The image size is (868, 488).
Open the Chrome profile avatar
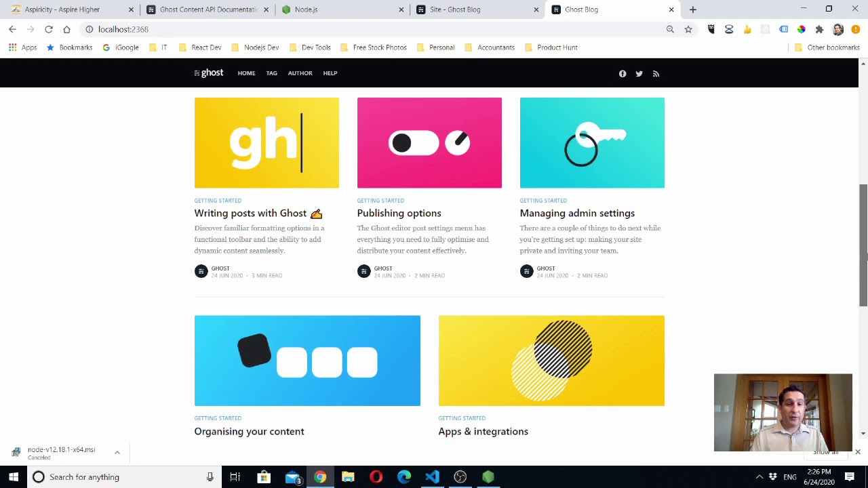click(x=838, y=29)
